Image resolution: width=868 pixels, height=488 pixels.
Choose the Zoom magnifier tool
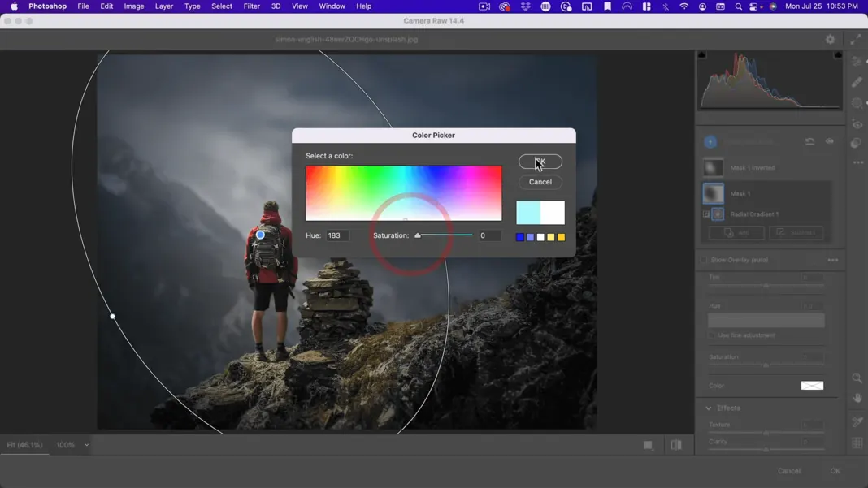coord(857,378)
